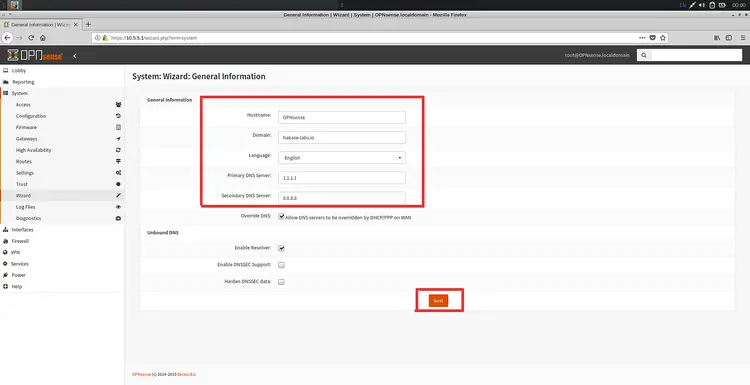Go back using the browser back arrow

[x=7, y=38]
